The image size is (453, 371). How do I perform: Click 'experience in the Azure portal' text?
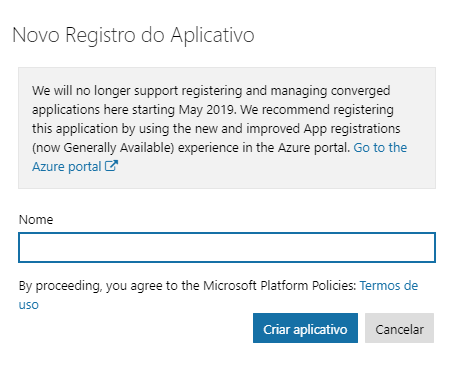263,147
